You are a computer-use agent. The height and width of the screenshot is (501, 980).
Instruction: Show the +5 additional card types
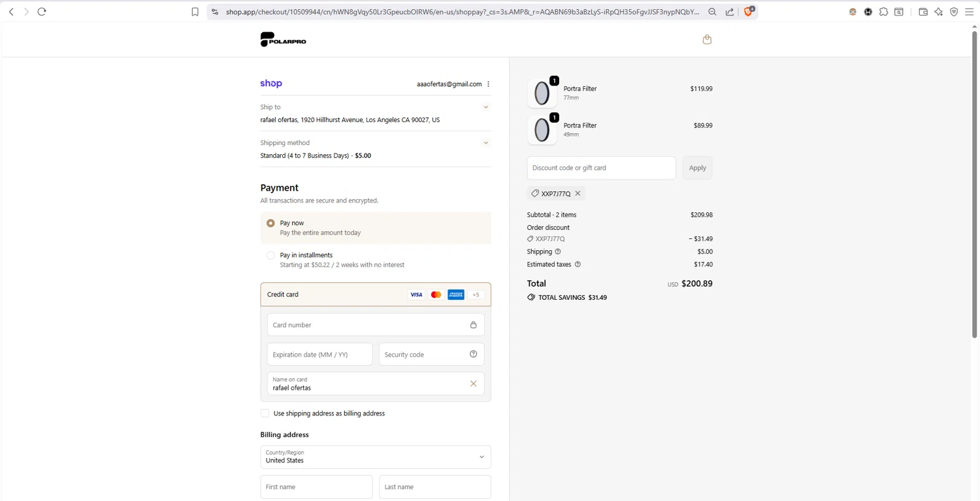[476, 295]
